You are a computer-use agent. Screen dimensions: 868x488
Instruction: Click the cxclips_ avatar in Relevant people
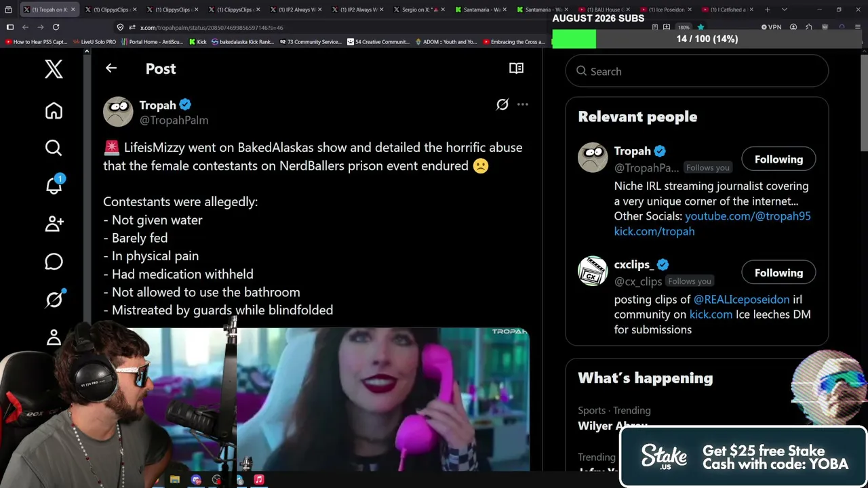[593, 271]
